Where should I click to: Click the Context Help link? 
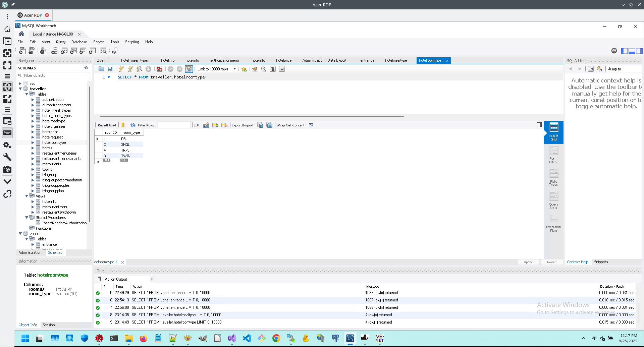tap(577, 262)
